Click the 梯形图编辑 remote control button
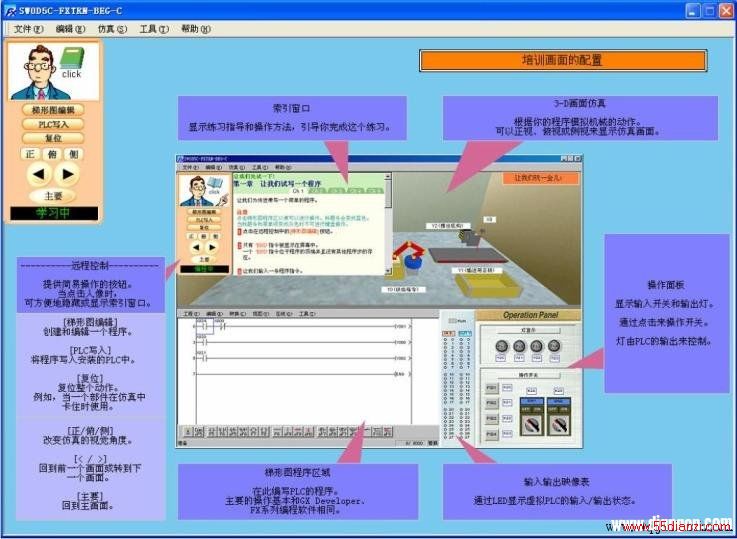737x539 pixels. coord(53,110)
